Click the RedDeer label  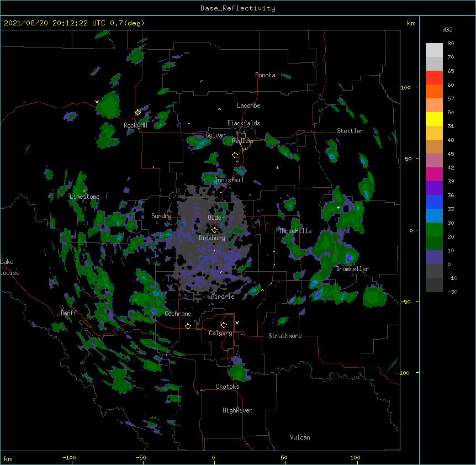coord(243,141)
